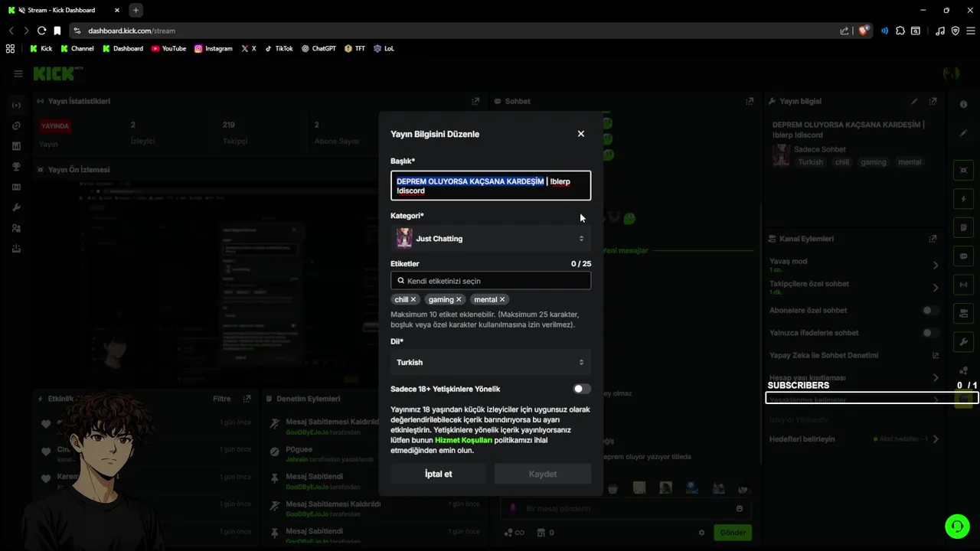Screen dimensions: 980x551
Task: Open TikTok bookmark in bookmarks bar
Action: [279, 48]
